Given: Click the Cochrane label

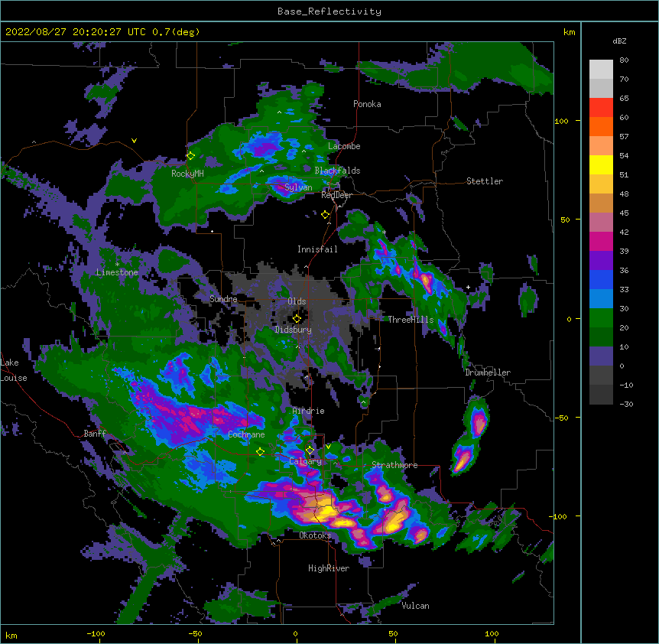Looking at the screenshot, I should (246, 434).
